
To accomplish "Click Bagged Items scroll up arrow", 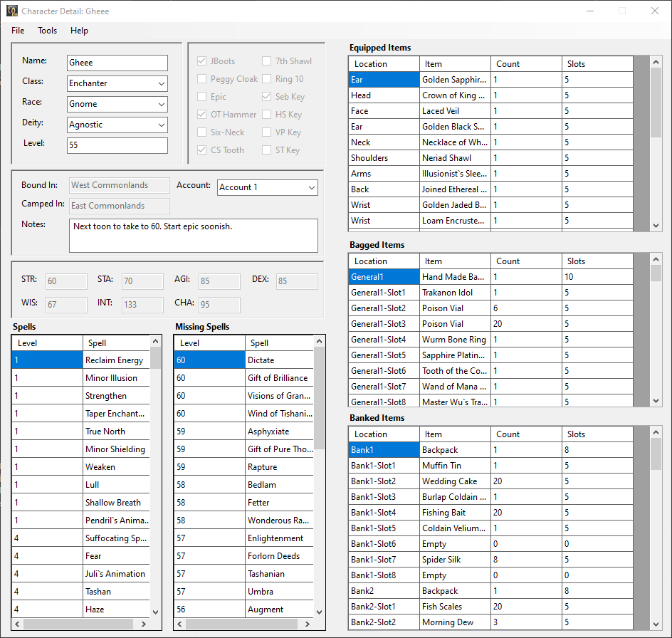I will [x=656, y=259].
